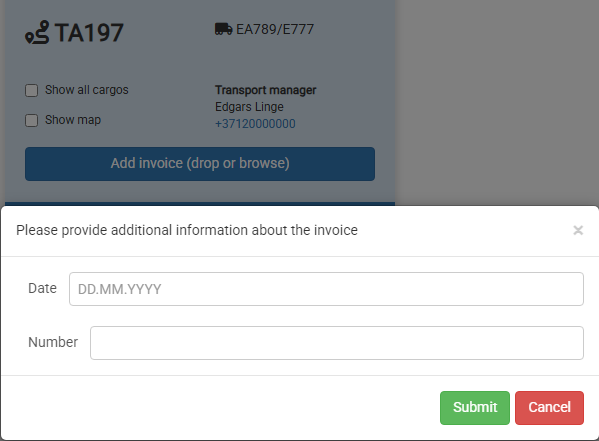The height and width of the screenshot is (441, 599).
Task: Click the invoice dialog title text
Action: point(187,230)
